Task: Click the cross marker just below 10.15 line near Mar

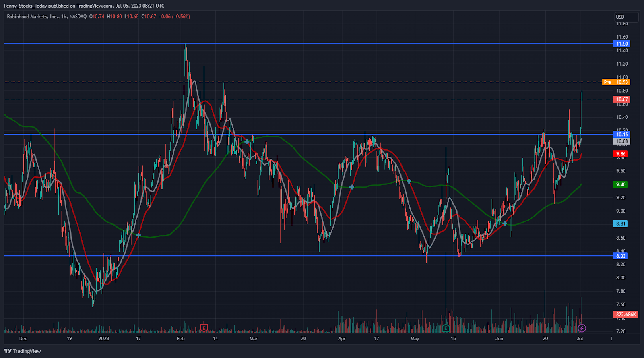Action: 247,142
